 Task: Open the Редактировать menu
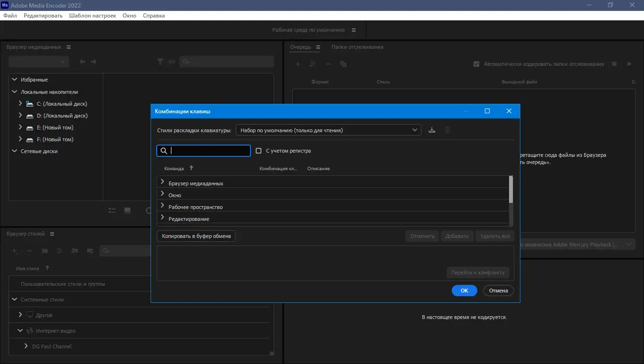(43, 16)
